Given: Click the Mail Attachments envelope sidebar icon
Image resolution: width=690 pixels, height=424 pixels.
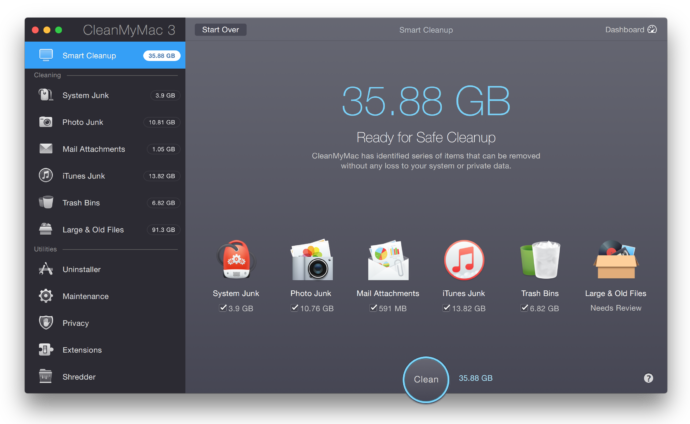Looking at the screenshot, I should point(46,149).
